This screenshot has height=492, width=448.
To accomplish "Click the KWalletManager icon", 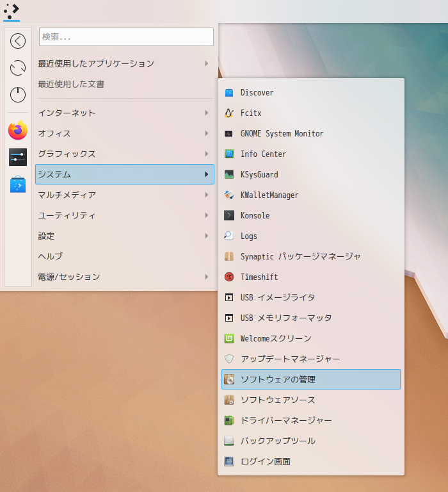I will tap(229, 195).
